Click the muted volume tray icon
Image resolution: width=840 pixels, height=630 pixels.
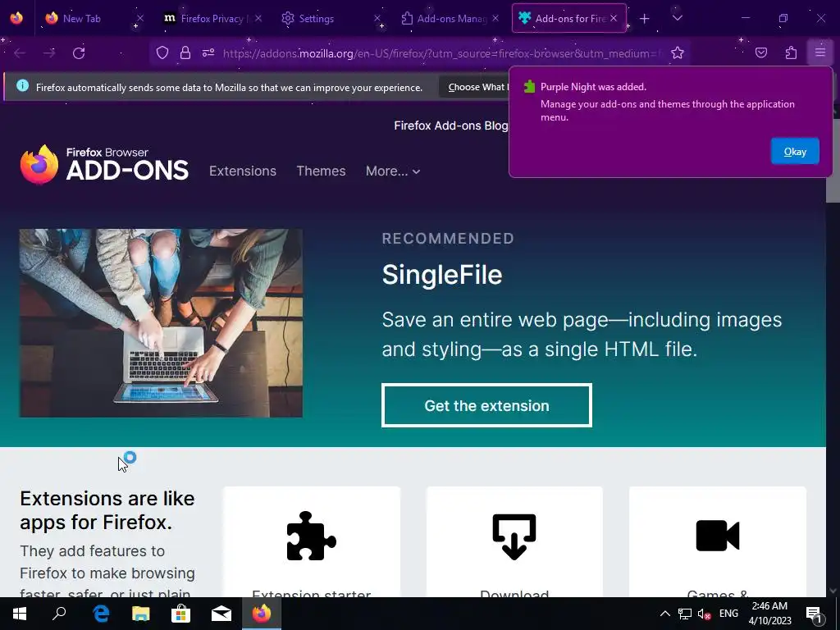[704, 614]
